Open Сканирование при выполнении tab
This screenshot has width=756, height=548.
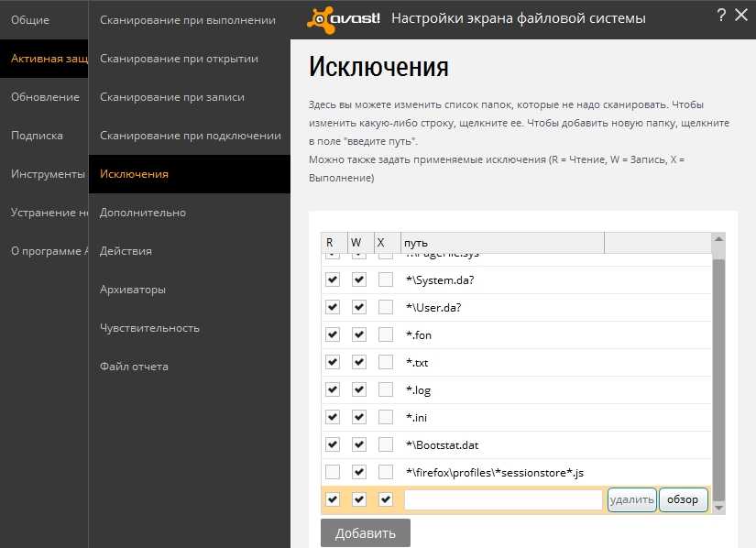click(187, 19)
